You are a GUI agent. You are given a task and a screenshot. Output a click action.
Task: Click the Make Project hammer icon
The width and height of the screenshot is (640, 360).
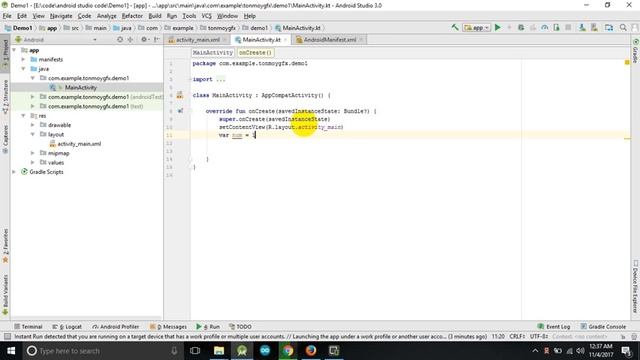455,27
